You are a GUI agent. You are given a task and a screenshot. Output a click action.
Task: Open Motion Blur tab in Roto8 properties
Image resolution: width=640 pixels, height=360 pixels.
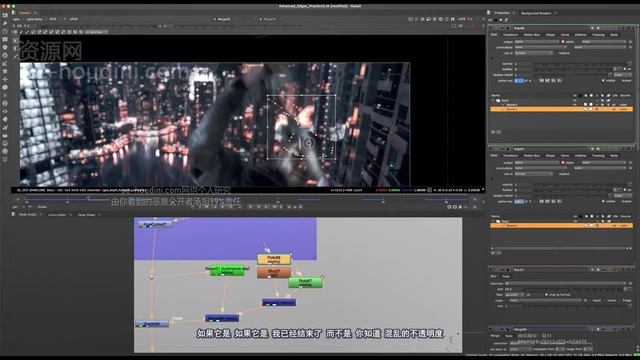531,35
